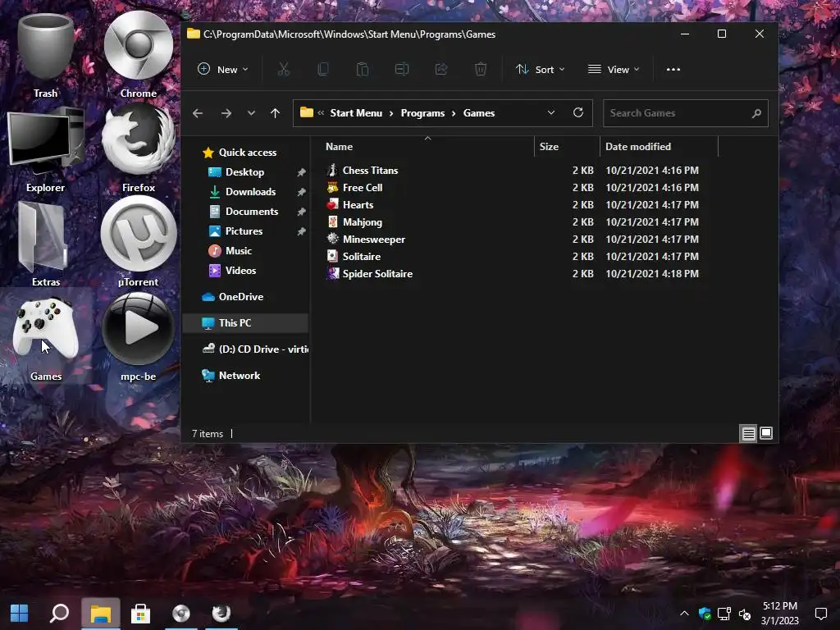Expand recent locations chevron
Viewport: 840px width, 630px height.
(x=251, y=113)
